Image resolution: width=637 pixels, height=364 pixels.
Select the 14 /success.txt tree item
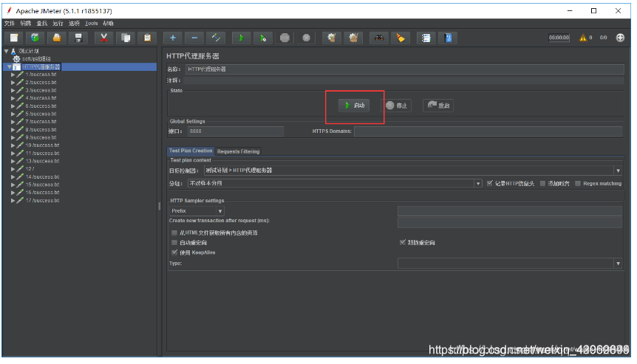42,177
